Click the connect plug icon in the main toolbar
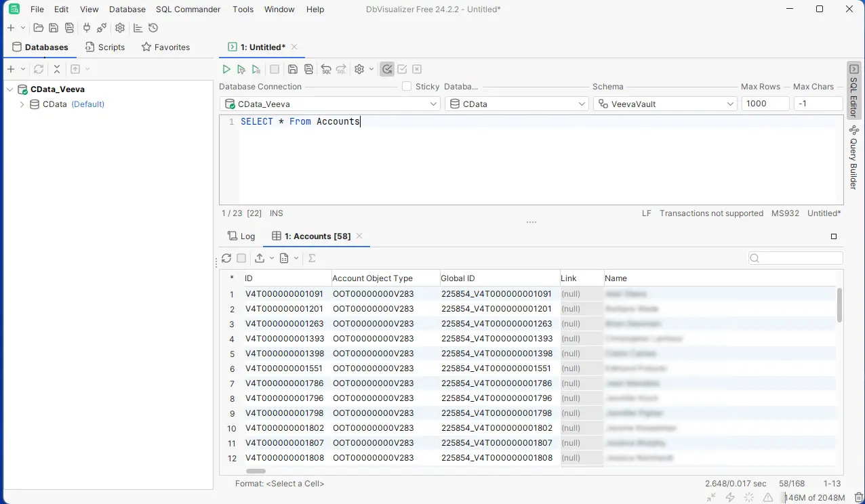865x504 pixels. tap(86, 28)
